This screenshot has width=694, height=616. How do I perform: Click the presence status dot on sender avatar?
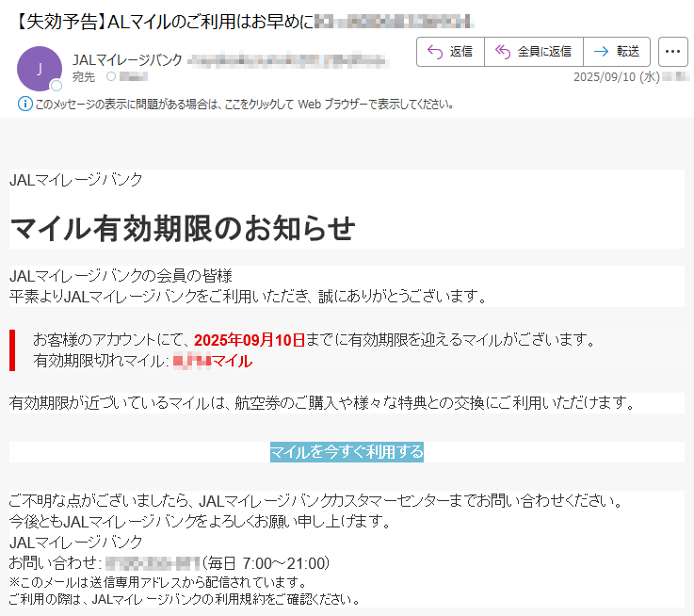coord(56,86)
